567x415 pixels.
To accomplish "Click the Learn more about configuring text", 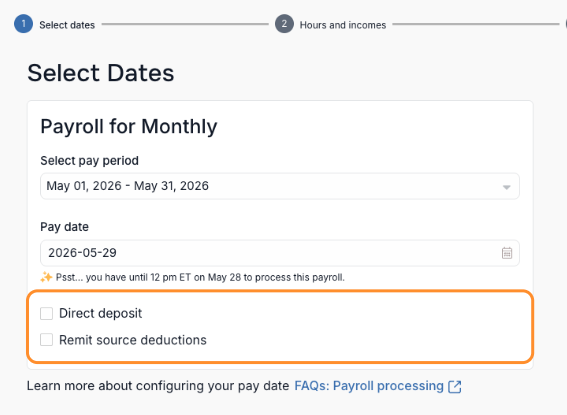I will tap(158, 386).
